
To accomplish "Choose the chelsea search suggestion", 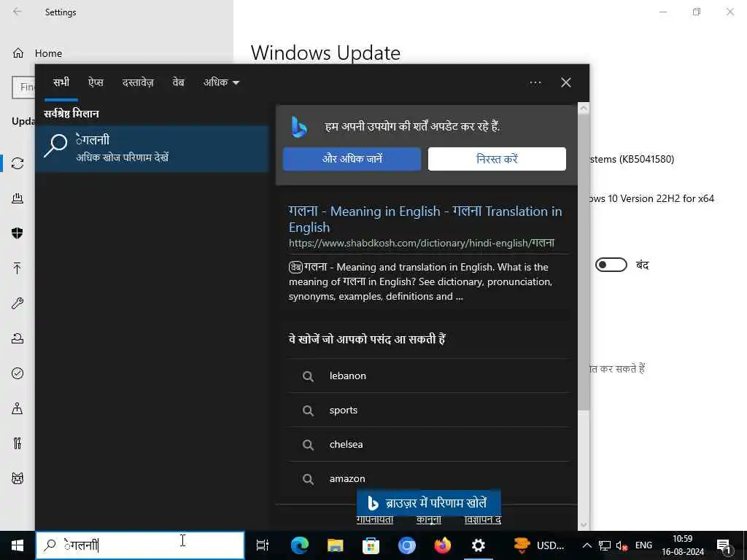I will click(428, 444).
